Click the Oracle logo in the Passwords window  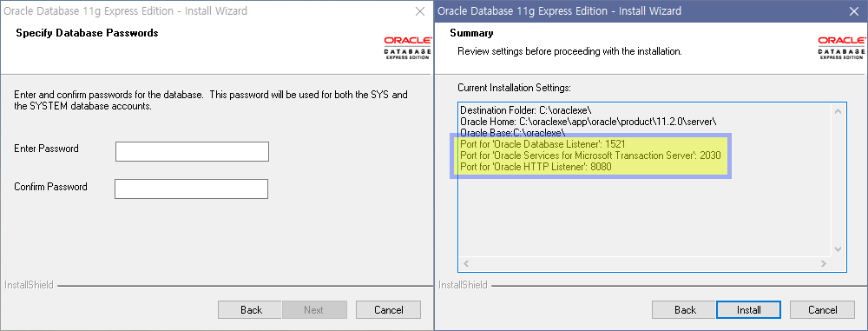408,48
